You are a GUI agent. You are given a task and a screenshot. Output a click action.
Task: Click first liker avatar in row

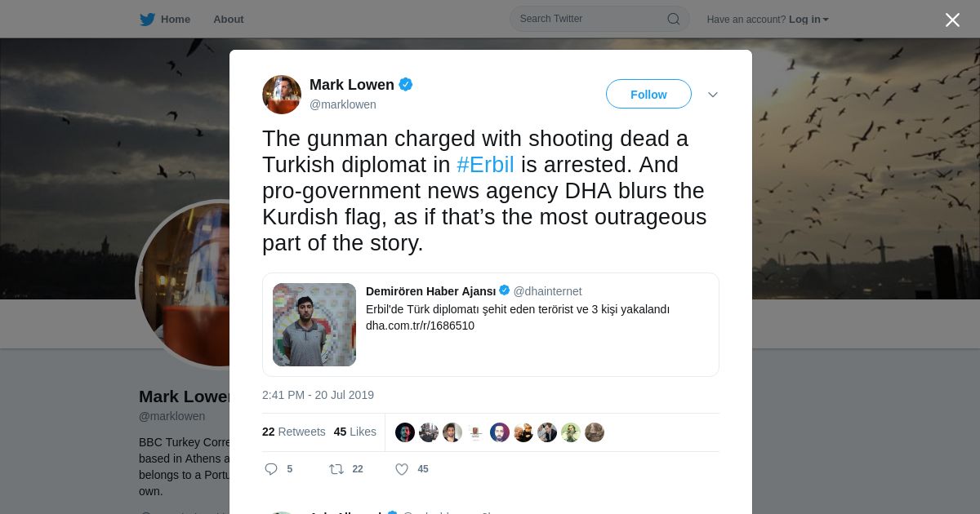pos(405,432)
